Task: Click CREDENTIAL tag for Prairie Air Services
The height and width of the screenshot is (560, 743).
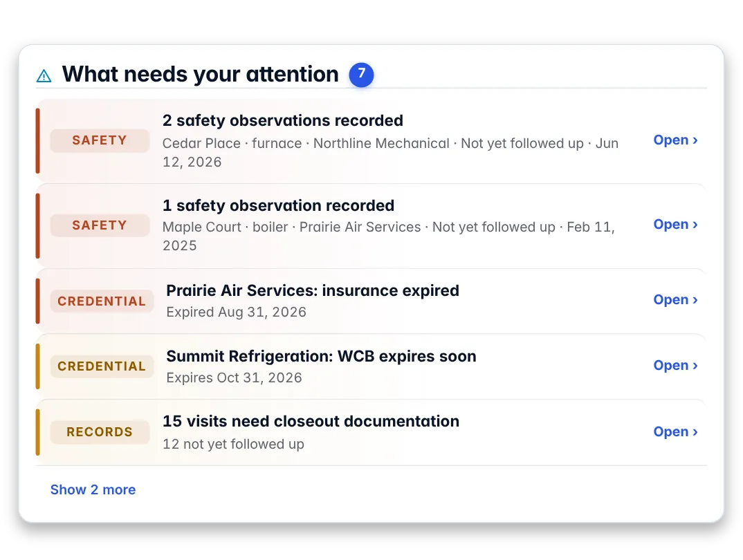Action: (x=102, y=301)
